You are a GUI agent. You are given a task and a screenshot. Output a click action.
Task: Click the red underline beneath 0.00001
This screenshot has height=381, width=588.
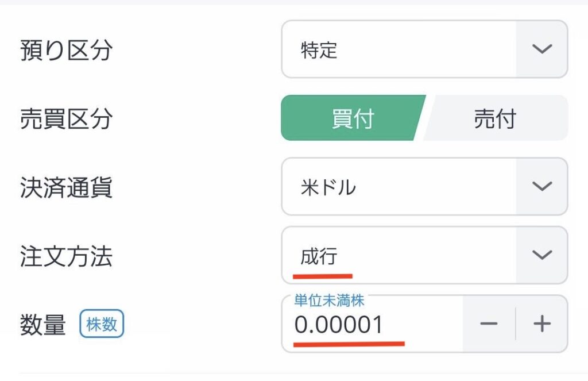coord(349,344)
